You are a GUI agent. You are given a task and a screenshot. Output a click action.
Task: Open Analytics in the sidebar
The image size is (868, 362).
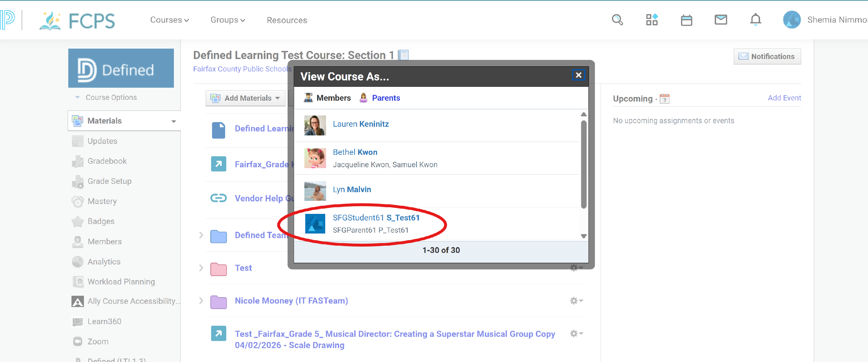[104, 262]
